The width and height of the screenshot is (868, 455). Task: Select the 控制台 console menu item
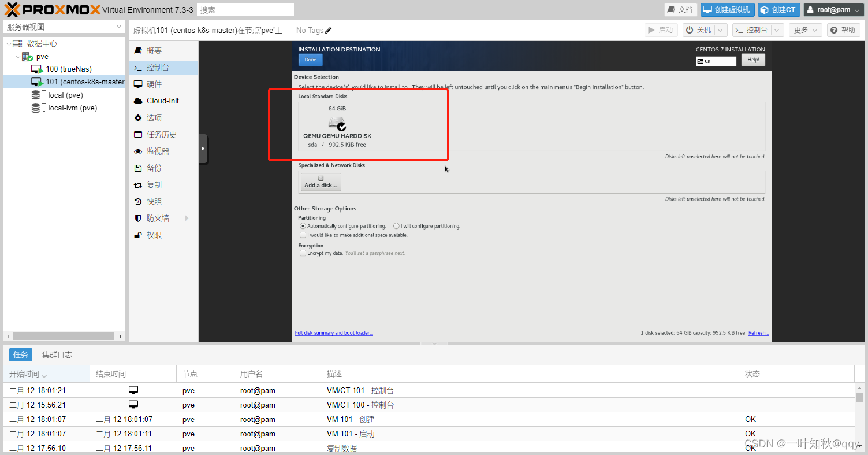(163, 68)
